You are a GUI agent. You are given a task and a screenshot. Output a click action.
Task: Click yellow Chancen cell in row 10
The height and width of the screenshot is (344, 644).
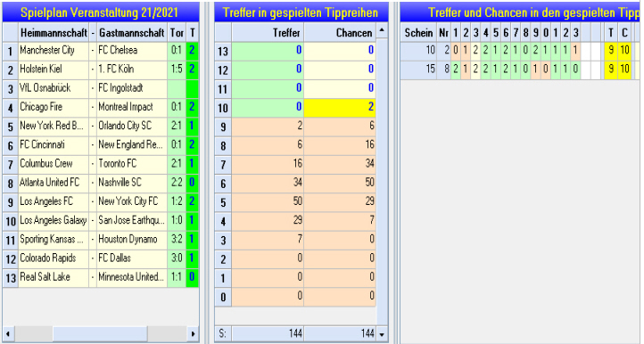(x=340, y=108)
